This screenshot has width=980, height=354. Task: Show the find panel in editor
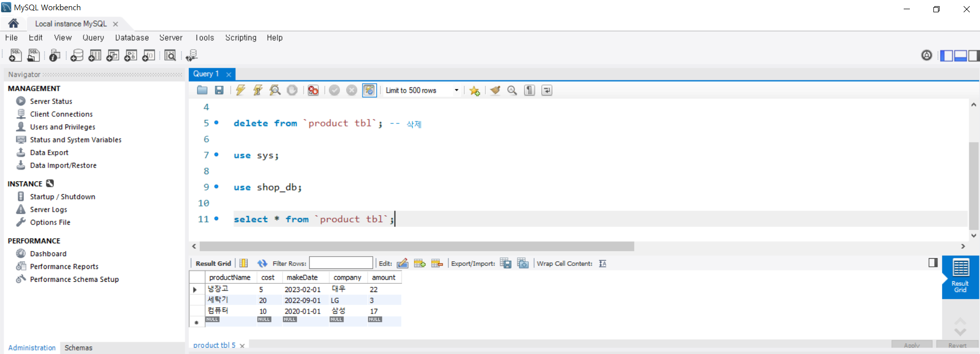(x=512, y=90)
